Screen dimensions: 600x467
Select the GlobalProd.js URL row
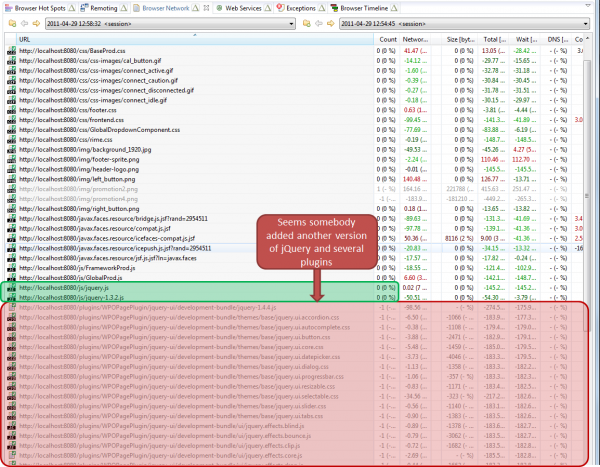tap(295, 278)
